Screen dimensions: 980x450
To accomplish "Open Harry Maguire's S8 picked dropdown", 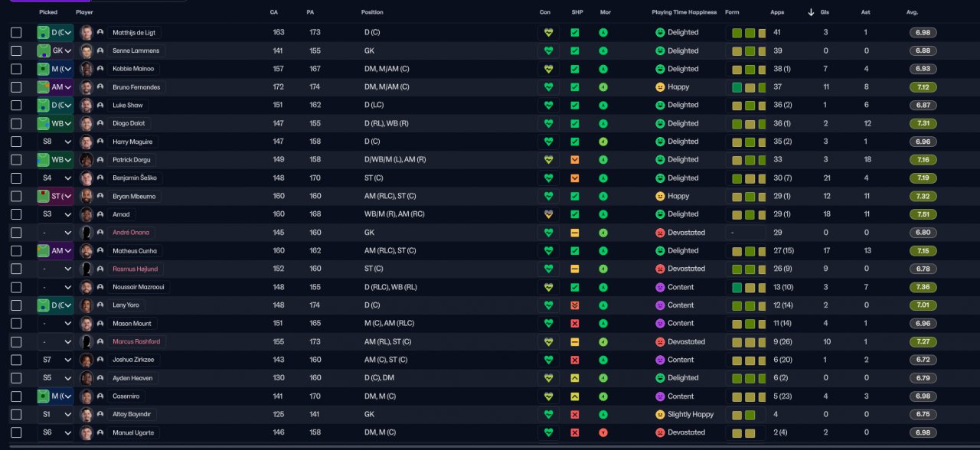I will click(56, 142).
